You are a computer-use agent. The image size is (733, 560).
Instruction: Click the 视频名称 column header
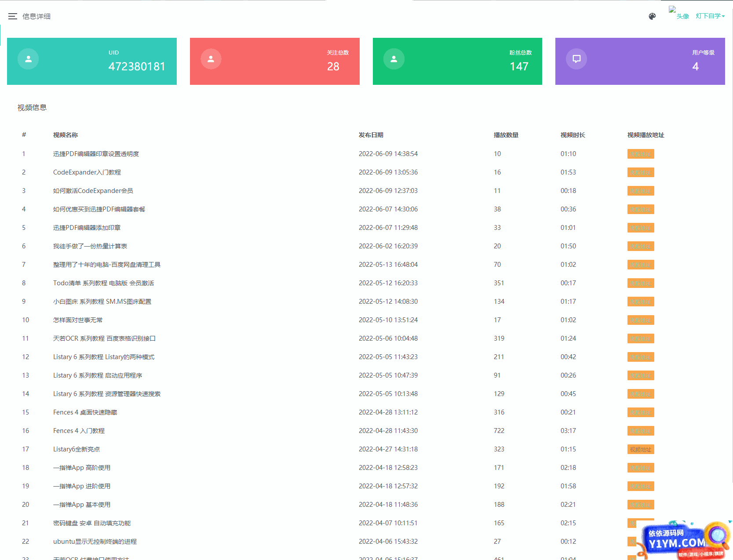tap(66, 135)
